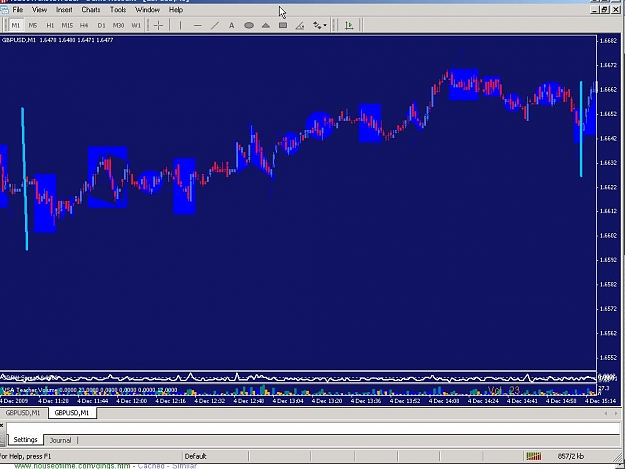Viewport: 625px width, 469px height.
Task: Click the application icon left of File
Action: 4,10
